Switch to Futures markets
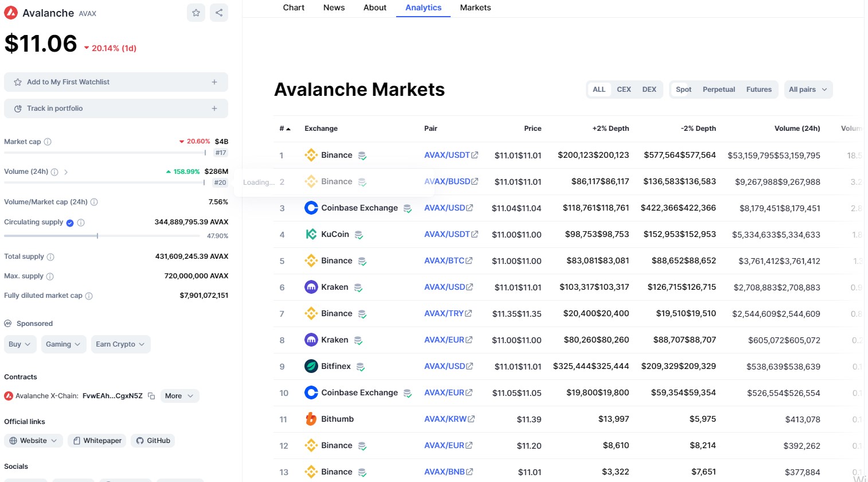868x482 pixels. [759, 90]
